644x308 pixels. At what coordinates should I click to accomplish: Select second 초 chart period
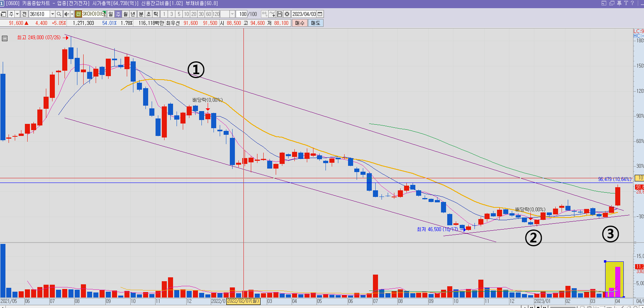[x=149, y=14]
